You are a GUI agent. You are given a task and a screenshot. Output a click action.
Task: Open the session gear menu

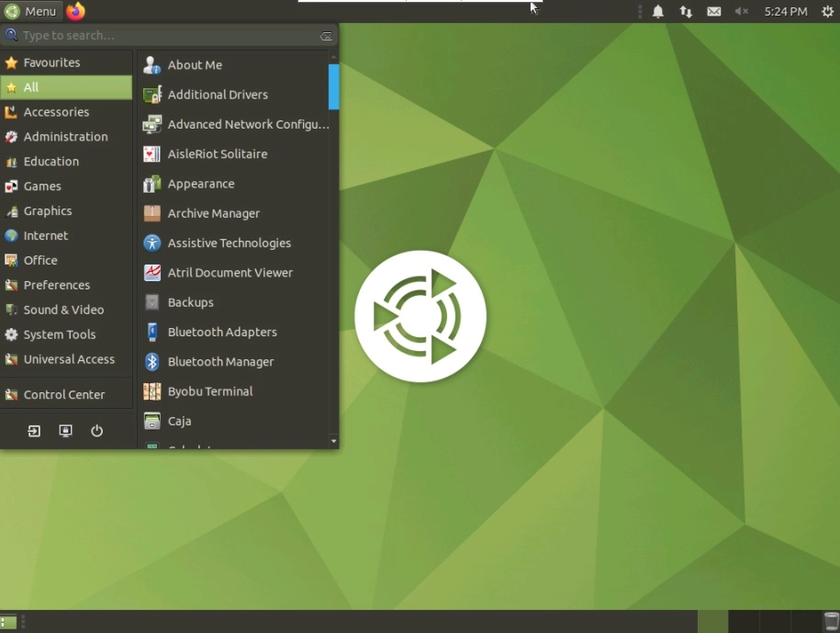827,11
